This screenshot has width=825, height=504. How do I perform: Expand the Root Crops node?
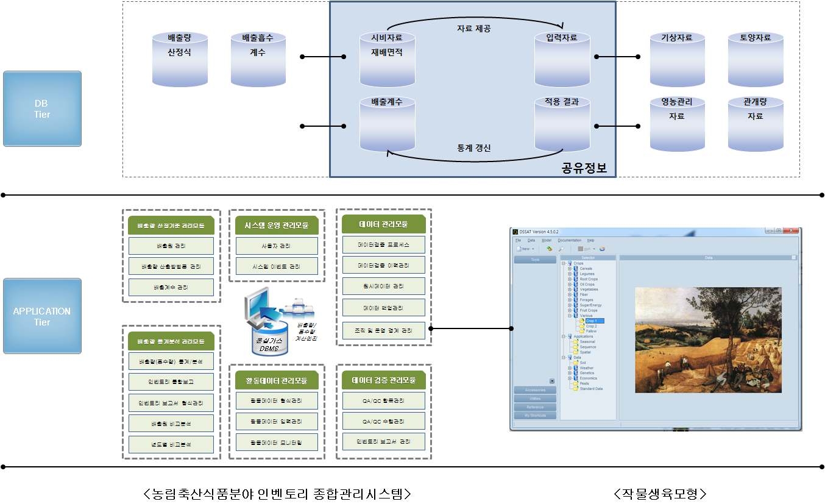tap(570, 279)
